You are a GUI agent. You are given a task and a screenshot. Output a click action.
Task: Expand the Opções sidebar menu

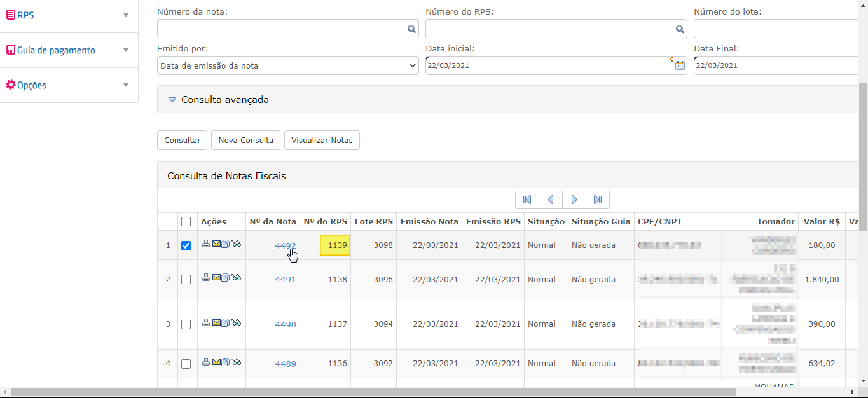pyautogui.click(x=69, y=85)
